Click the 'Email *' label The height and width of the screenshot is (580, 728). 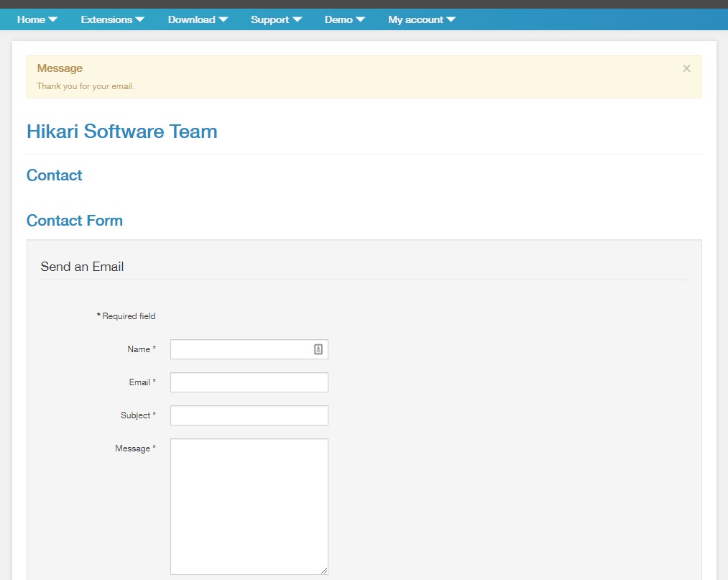point(142,382)
